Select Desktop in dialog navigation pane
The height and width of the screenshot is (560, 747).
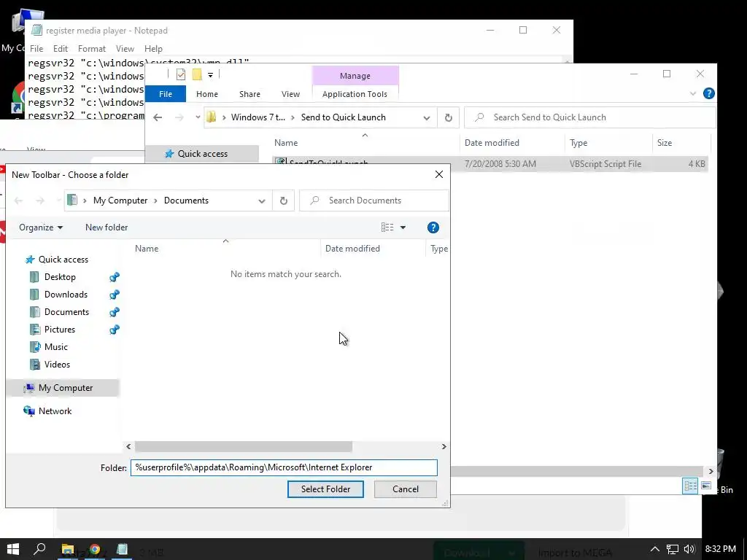click(60, 276)
